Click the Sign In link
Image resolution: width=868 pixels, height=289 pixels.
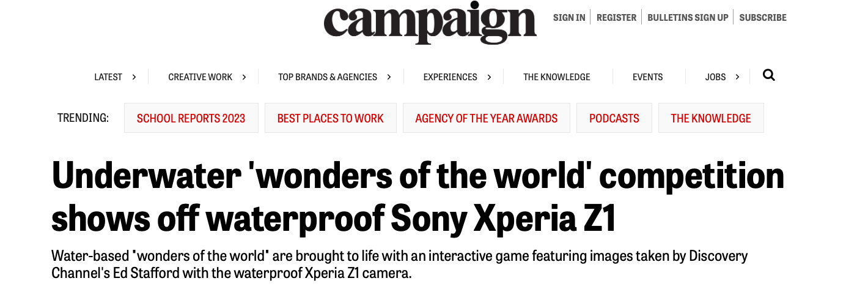[x=569, y=18]
